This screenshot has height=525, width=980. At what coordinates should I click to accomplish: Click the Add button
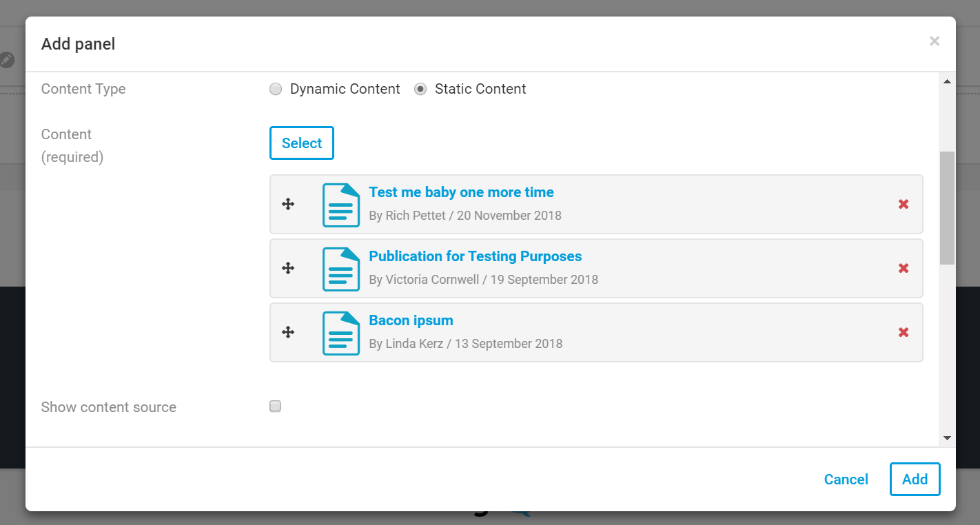coord(915,479)
